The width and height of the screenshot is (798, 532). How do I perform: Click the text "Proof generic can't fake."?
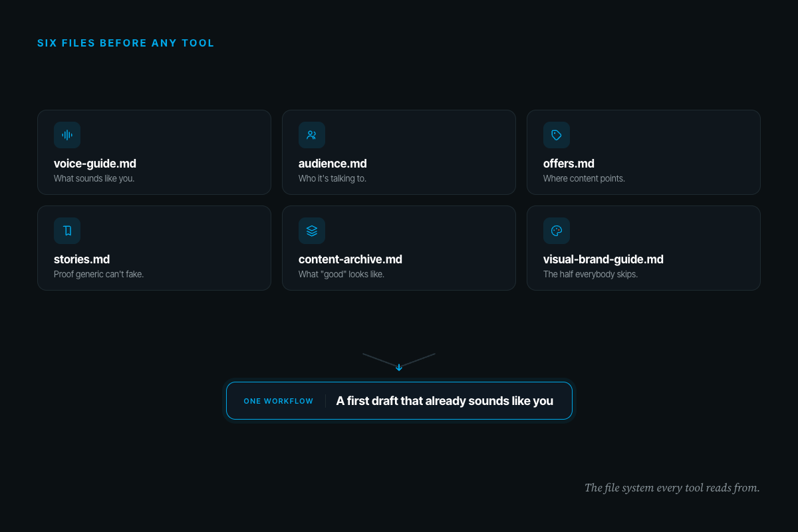coord(98,275)
